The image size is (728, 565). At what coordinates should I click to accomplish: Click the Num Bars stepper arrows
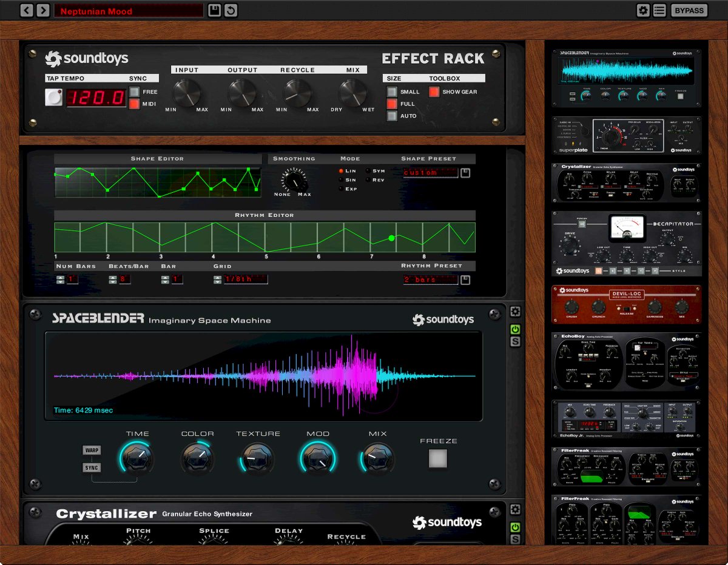pyautogui.click(x=60, y=279)
